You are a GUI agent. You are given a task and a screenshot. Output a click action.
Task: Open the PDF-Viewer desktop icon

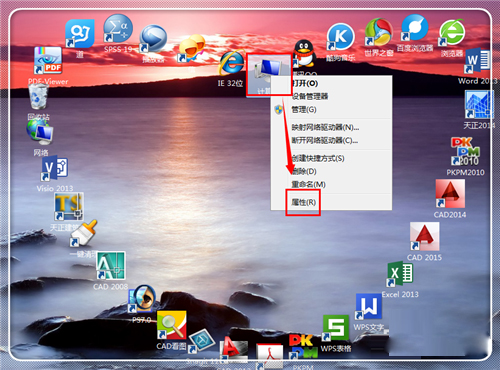click(x=48, y=61)
